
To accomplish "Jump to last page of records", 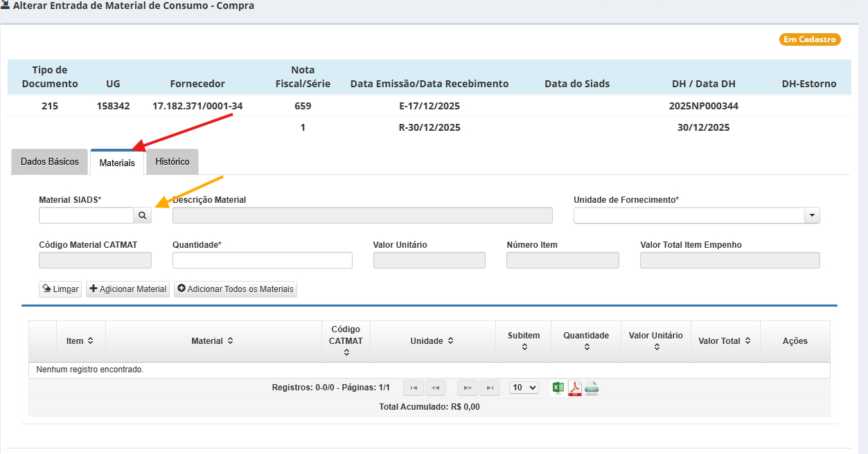I will pyautogui.click(x=490, y=388).
